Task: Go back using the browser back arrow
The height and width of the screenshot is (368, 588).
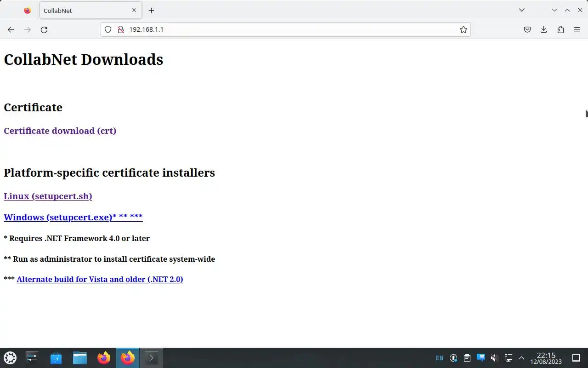Action: (11, 29)
